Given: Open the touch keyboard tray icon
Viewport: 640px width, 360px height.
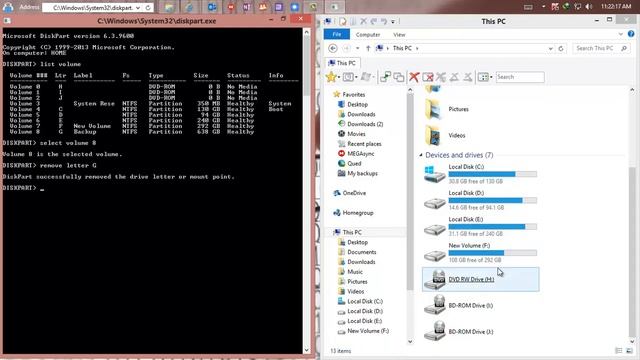Looking at the screenshot, I should tap(528, 7).
